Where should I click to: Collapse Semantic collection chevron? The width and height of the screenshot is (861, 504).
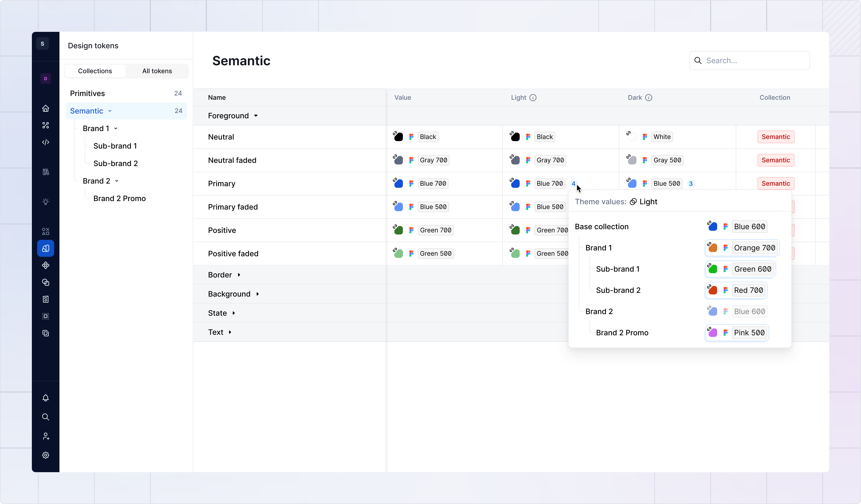click(110, 111)
